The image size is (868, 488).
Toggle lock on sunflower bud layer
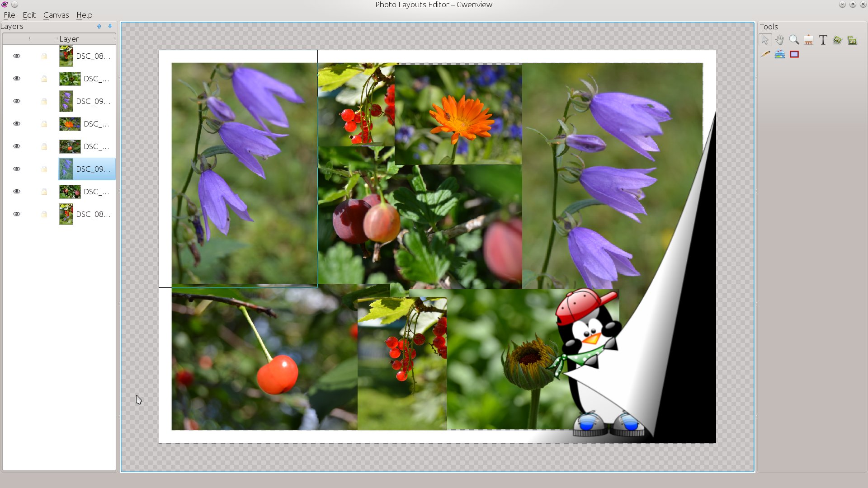coord(44,79)
